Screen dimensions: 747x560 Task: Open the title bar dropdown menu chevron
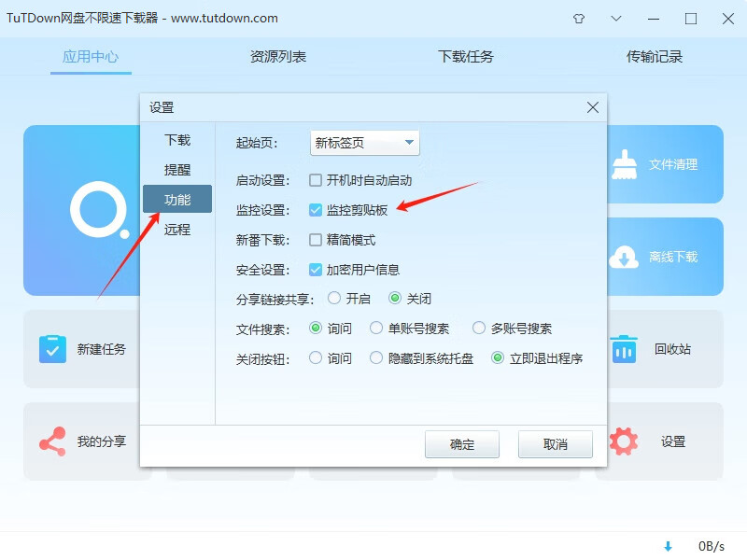(616, 19)
